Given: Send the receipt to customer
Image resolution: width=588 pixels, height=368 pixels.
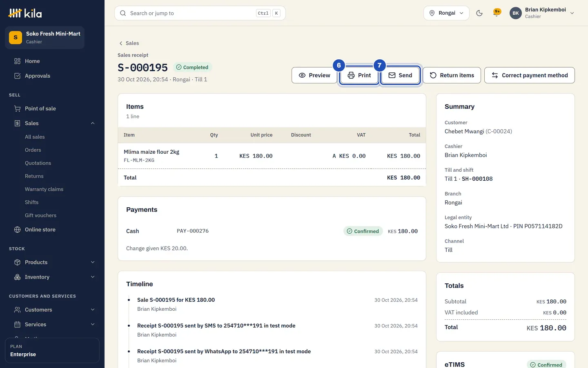Looking at the screenshot, I should coord(400,75).
